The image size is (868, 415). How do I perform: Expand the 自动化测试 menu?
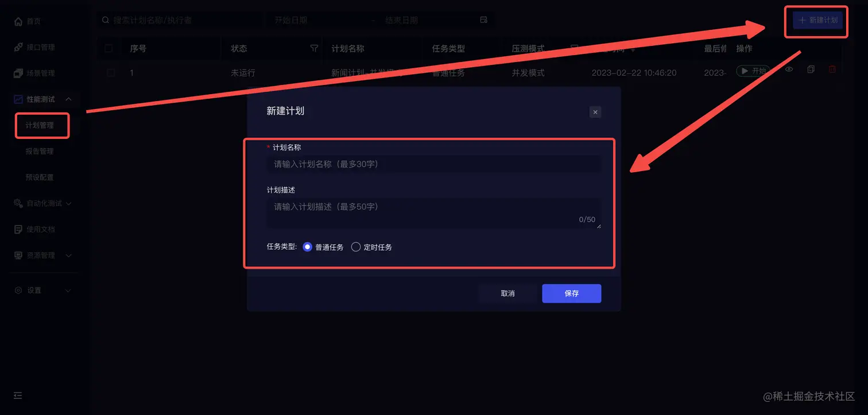pos(69,203)
